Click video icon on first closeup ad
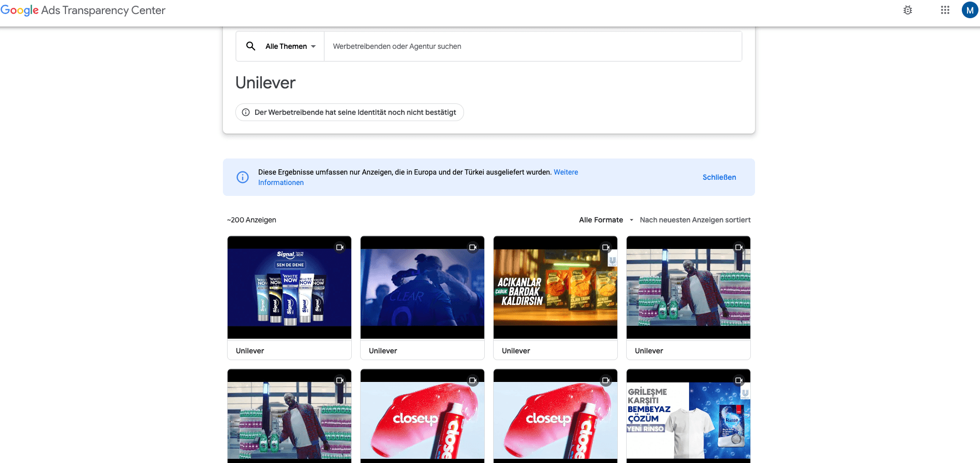 coord(473,380)
